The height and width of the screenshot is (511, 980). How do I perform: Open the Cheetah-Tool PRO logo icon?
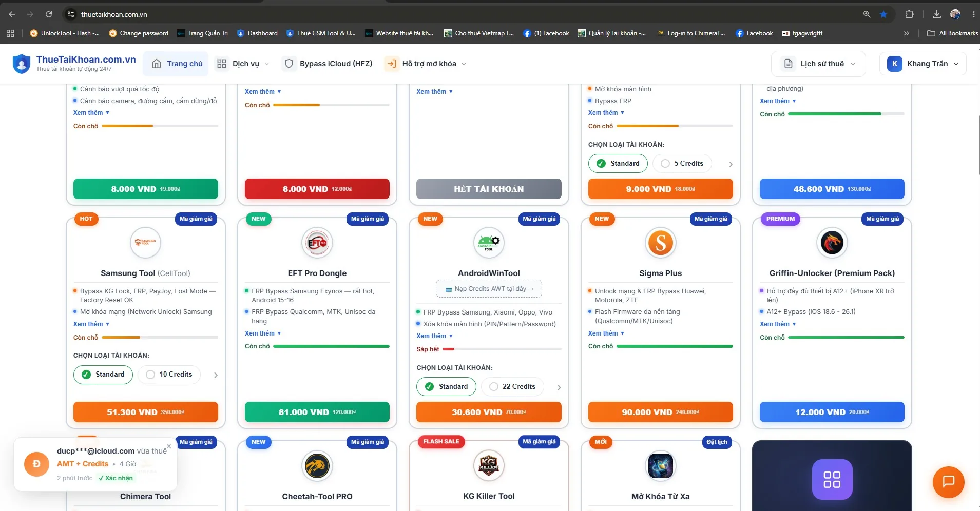[317, 466]
